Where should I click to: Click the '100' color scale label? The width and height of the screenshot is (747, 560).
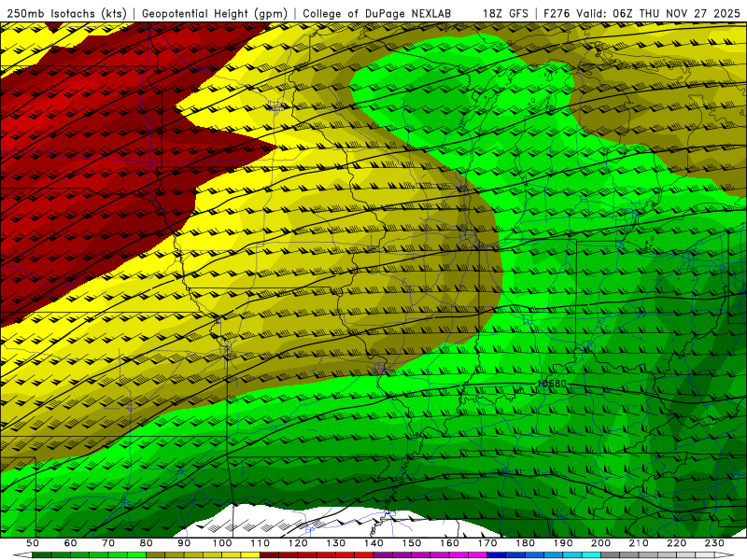222,543
